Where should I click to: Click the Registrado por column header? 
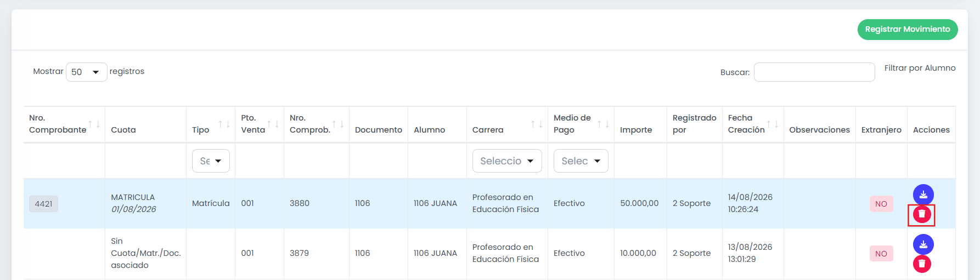click(x=695, y=124)
